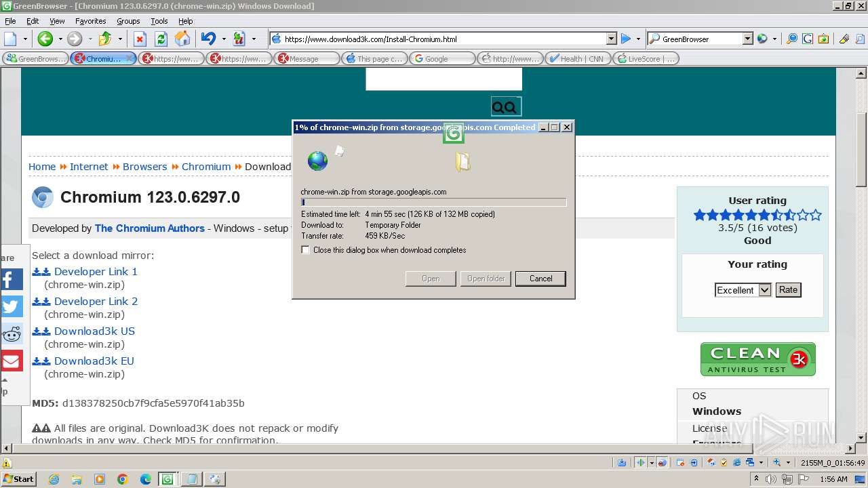Click the magnifier search toolbar icon

(791, 39)
